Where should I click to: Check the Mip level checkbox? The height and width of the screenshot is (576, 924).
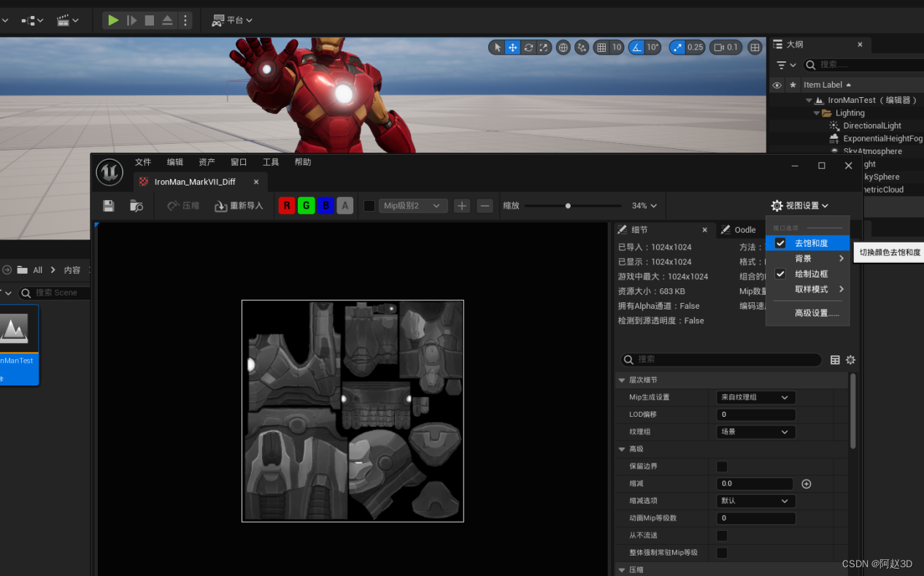coord(369,206)
